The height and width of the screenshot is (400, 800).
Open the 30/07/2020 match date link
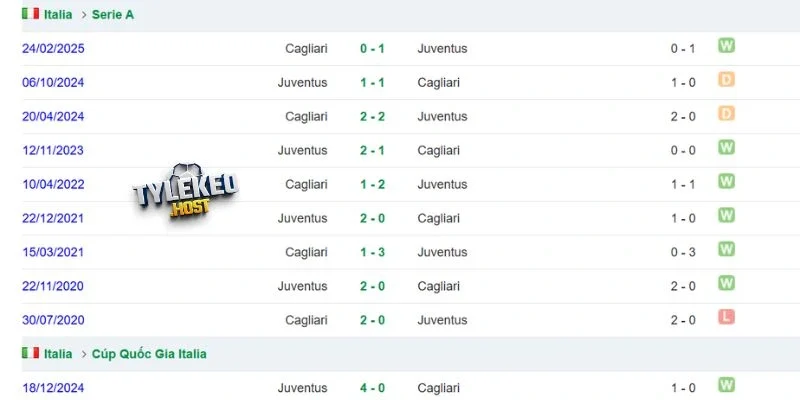(53, 320)
